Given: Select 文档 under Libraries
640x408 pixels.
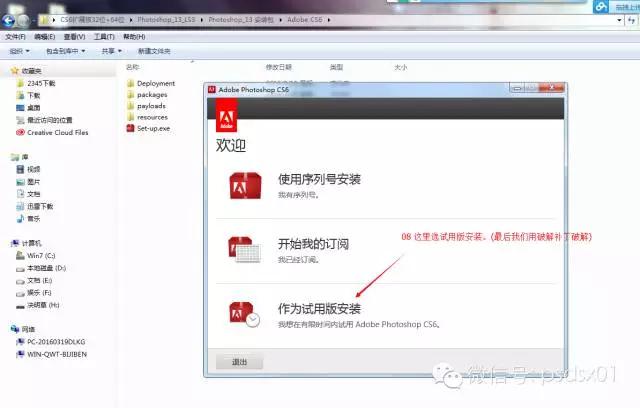Looking at the screenshot, I should click(33, 194).
